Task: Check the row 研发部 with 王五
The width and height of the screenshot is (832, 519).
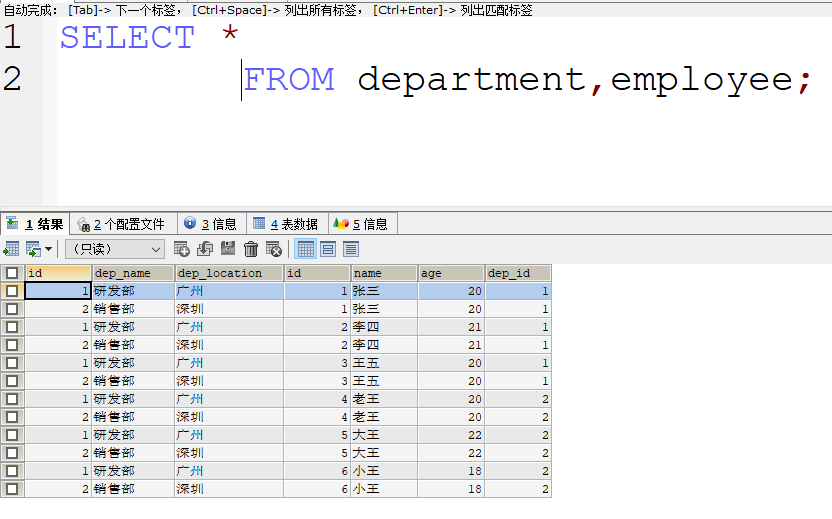Action: (12, 363)
